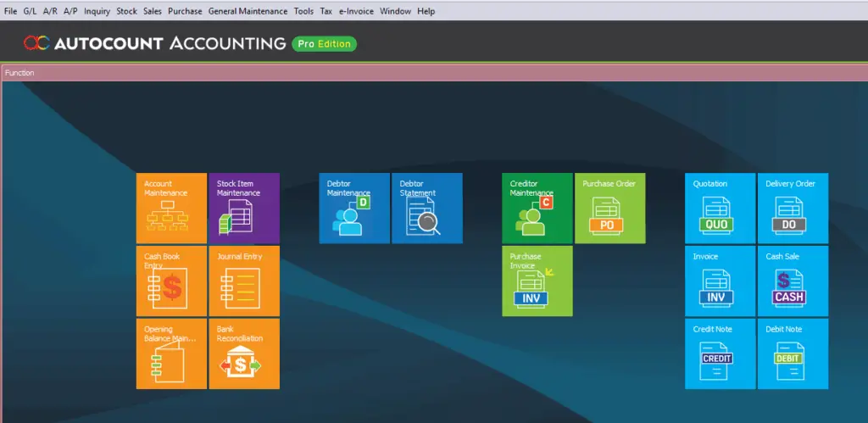Image resolution: width=868 pixels, height=423 pixels.
Task: Select the Function panel title bar
Action: point(434,73)
